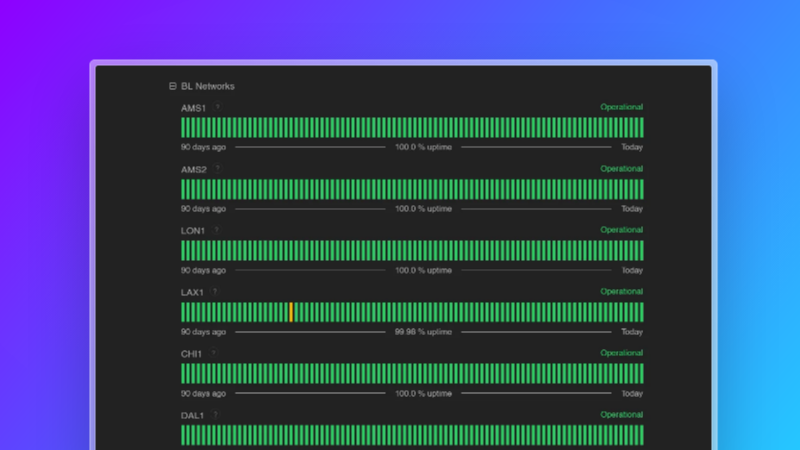Select the leftmost uptime bar for CHI1

pos(183,373)
